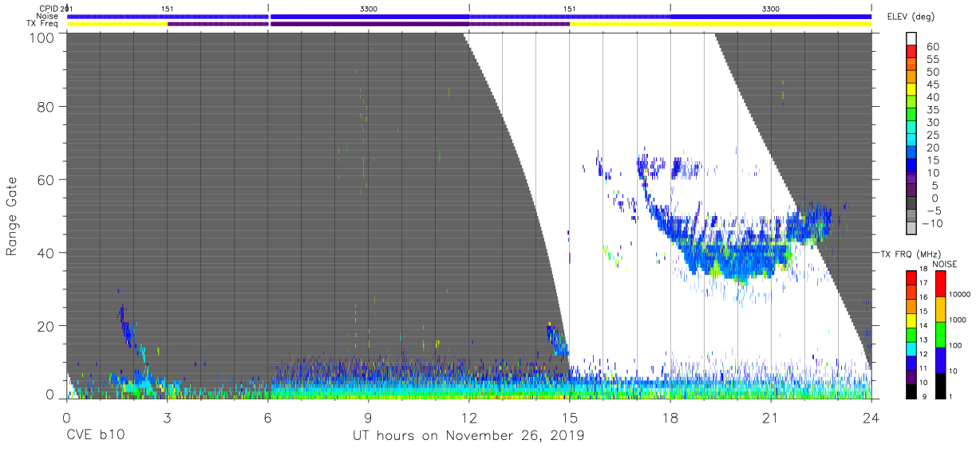Click the 24 tick on UT hours axis

871,417
